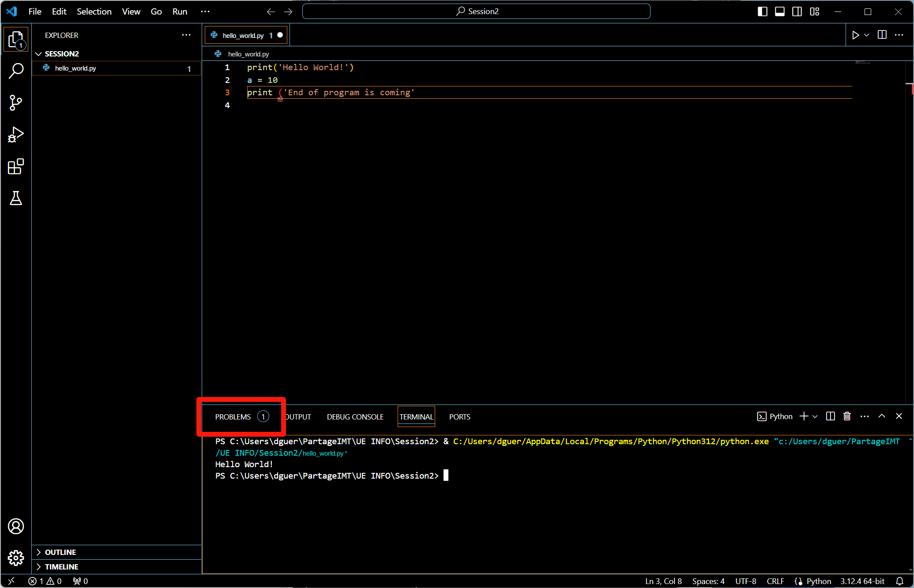Open the Testing flask view
The height and width of the screenshot is (588, 914).
click(x=16, y=198)
